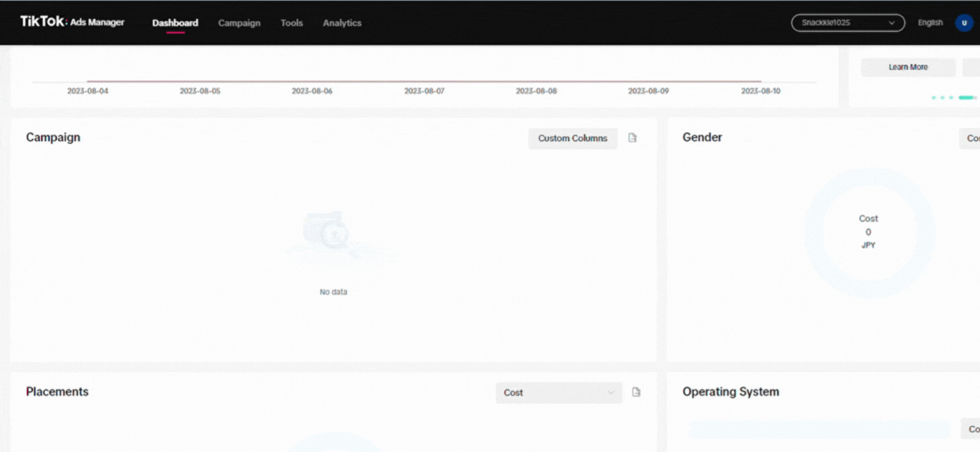Expand the Snackkle1025 account dropdown

[848, 23]
